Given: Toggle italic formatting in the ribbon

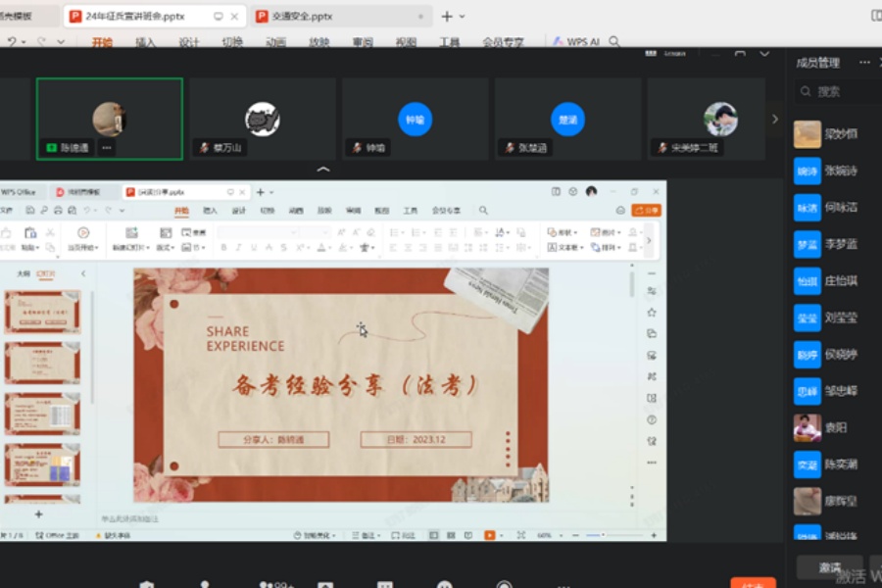Looking at the screenshot, I should click(237, 247).
